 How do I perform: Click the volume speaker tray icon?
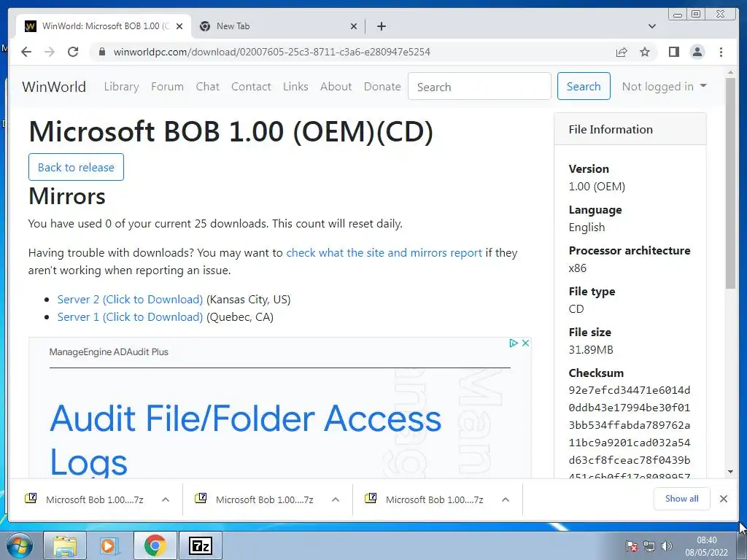(667, 546)
